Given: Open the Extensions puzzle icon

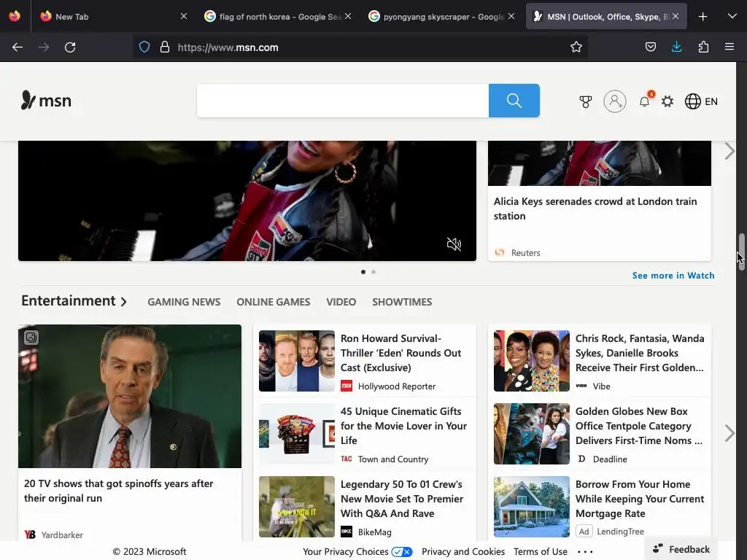Looking at the screenshot, I should (x=703, y=47).
